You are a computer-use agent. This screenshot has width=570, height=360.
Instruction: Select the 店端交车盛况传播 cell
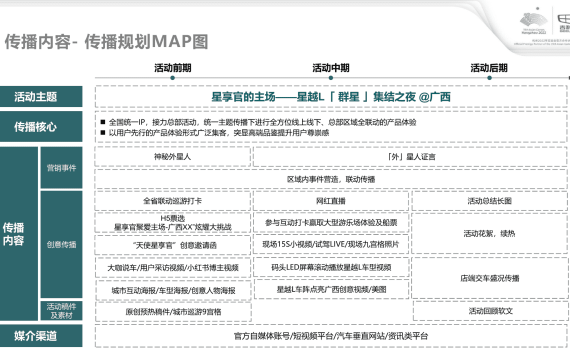[x=489, y=278]
